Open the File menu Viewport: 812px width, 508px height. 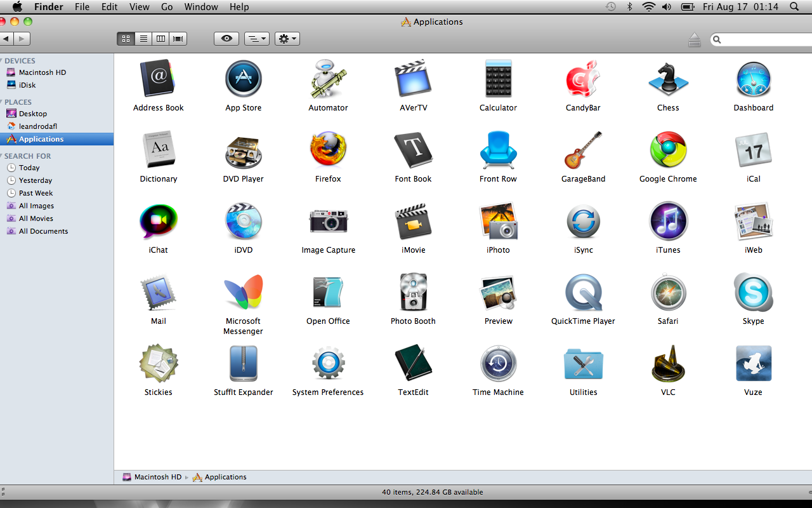(x=82, y=7)
